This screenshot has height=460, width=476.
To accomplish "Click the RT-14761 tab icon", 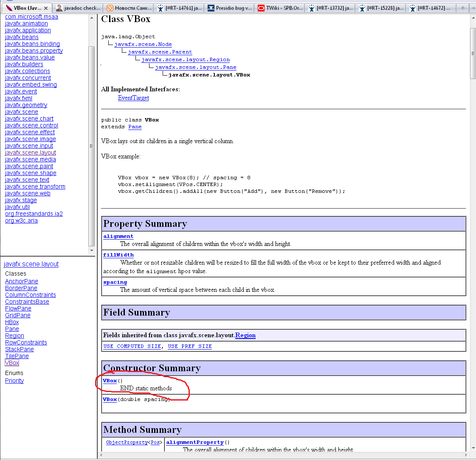I will pyautogui.click(x=160, y=8).
